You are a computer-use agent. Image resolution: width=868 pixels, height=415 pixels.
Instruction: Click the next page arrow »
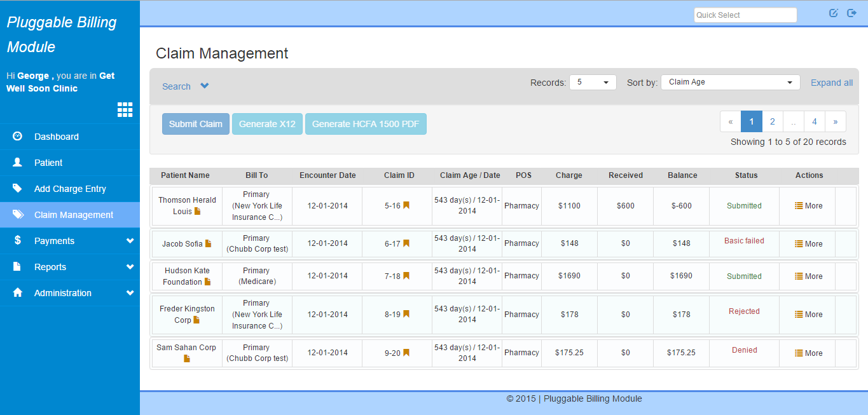tap(836, 121)
